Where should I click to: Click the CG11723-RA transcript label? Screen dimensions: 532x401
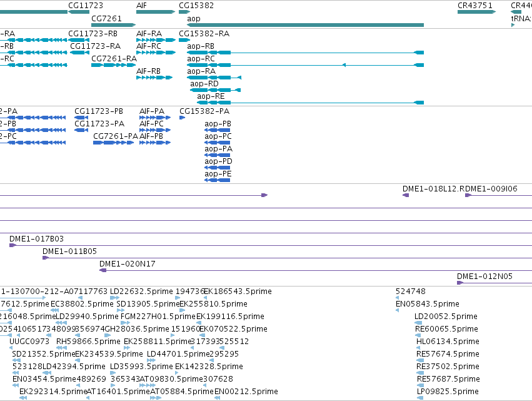(95, 46)
